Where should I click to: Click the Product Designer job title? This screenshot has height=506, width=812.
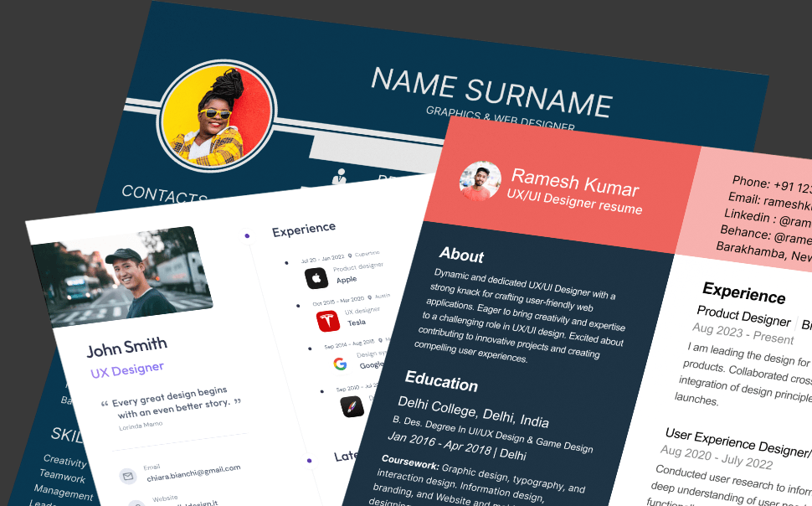point(743,320)
